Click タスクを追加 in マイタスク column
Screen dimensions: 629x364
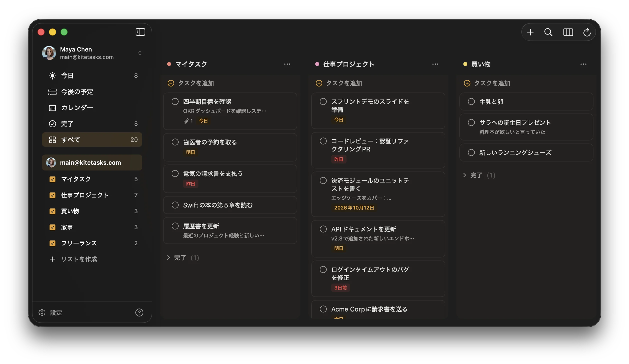(196, 83)
